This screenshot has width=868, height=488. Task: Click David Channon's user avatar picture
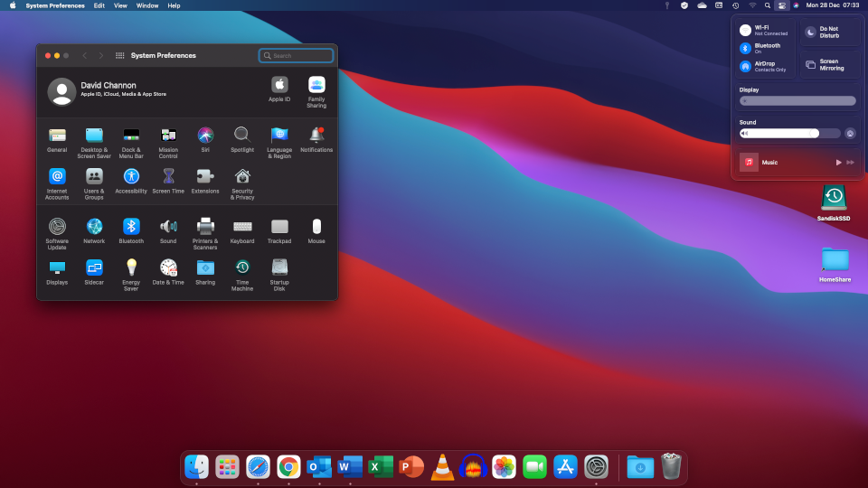coord(61,91)
